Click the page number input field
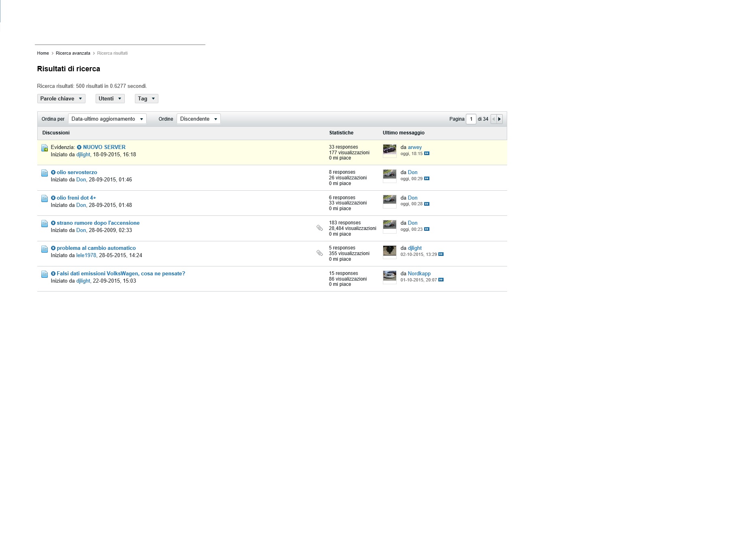 (x=471, y=119)
